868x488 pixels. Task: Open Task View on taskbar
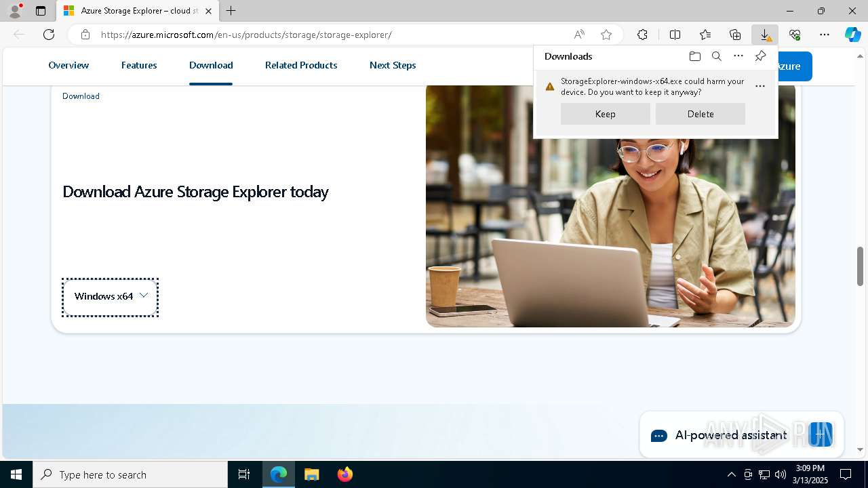(244, 474)
